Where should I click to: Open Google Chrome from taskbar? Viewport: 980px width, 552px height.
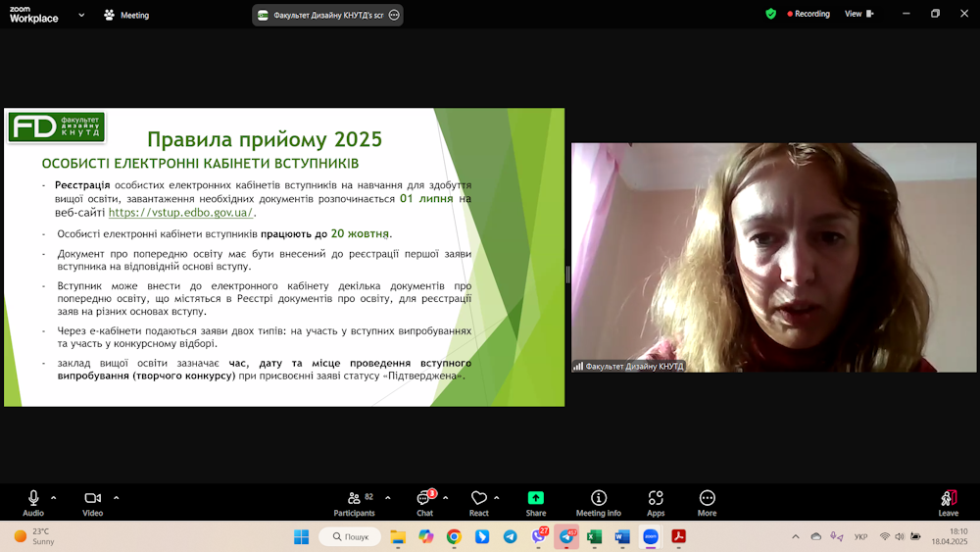(454, 536)
